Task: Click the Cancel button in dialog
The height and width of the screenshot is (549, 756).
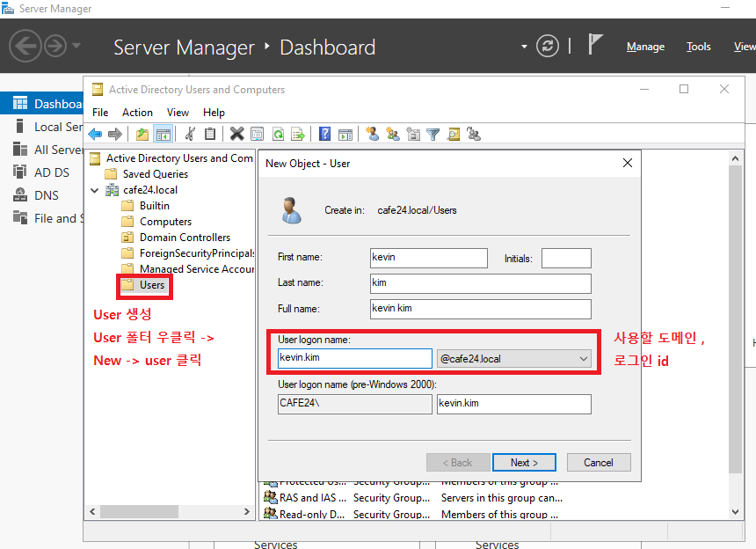Action: [x=599, y=462]
